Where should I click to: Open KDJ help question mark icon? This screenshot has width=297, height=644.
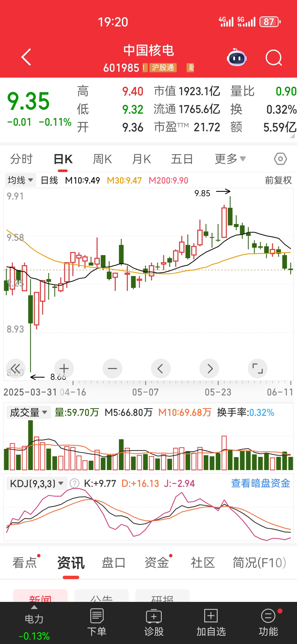click(75, 483)
